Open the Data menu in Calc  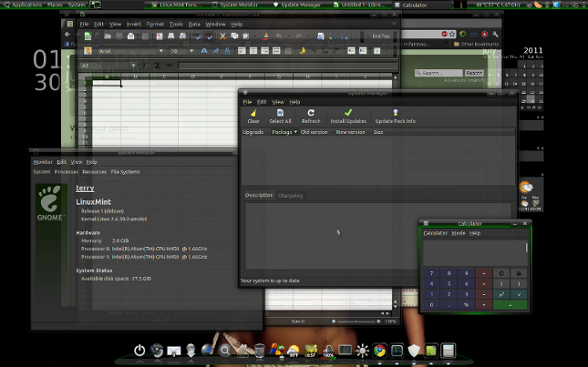[x=194, y=24]
